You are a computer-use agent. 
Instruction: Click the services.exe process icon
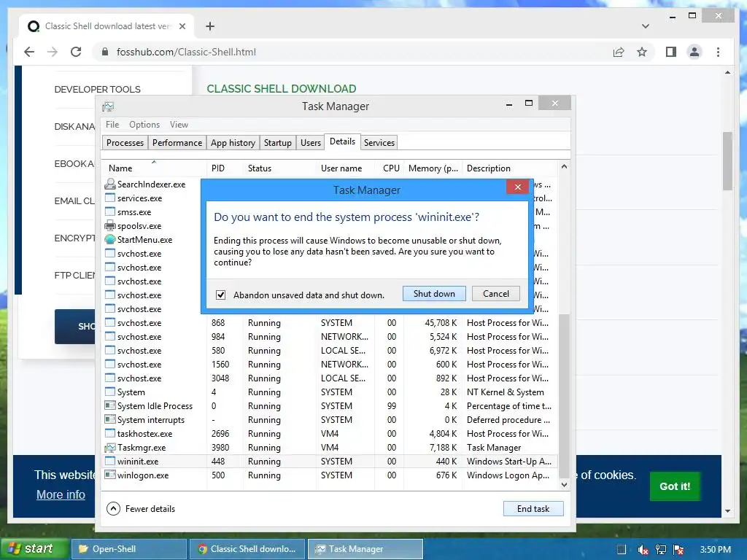[110, 198]
